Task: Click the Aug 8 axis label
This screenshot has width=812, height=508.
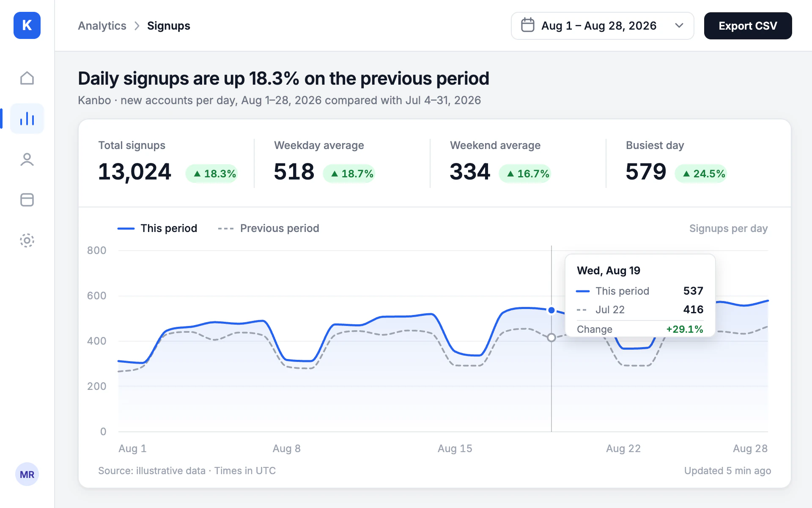Action: pyautogui.click(x=287, y=448)
